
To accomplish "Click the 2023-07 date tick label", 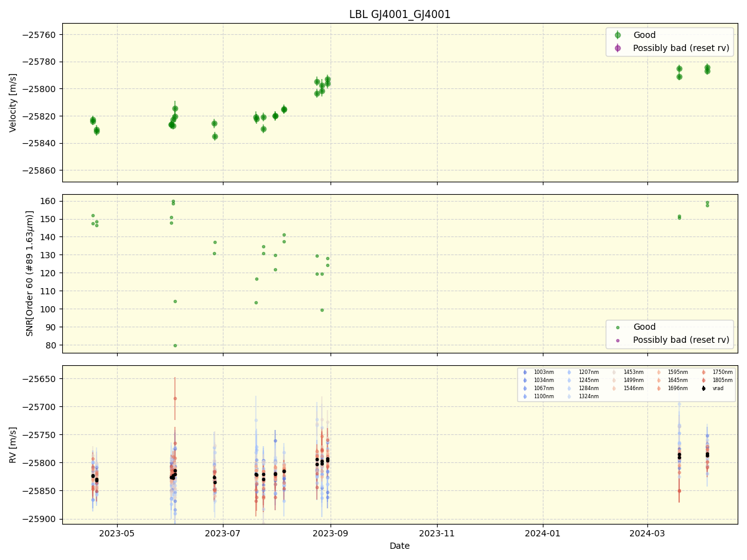I will coord(223,533).
